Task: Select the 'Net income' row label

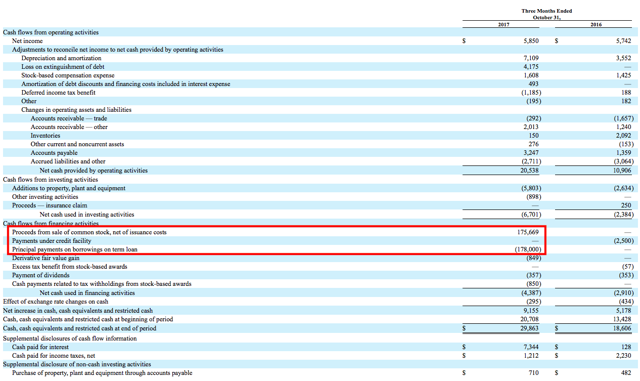Action: (27, 41)
